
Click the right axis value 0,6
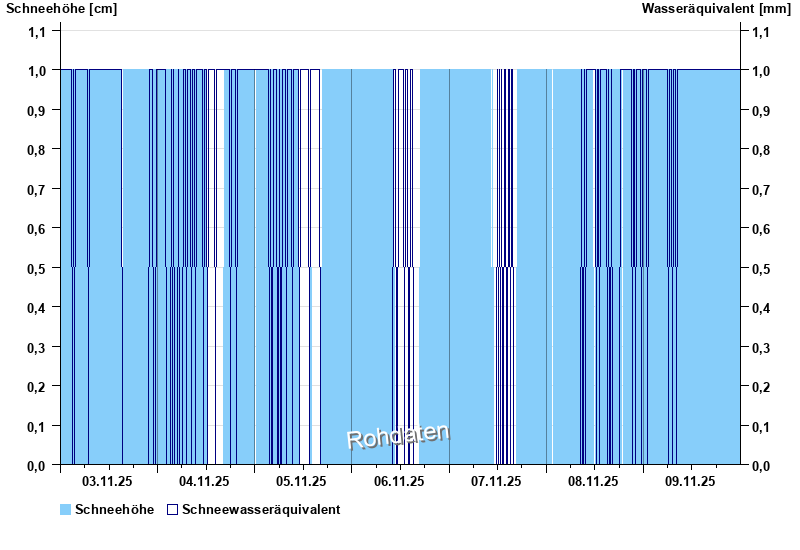pos(761,229)
